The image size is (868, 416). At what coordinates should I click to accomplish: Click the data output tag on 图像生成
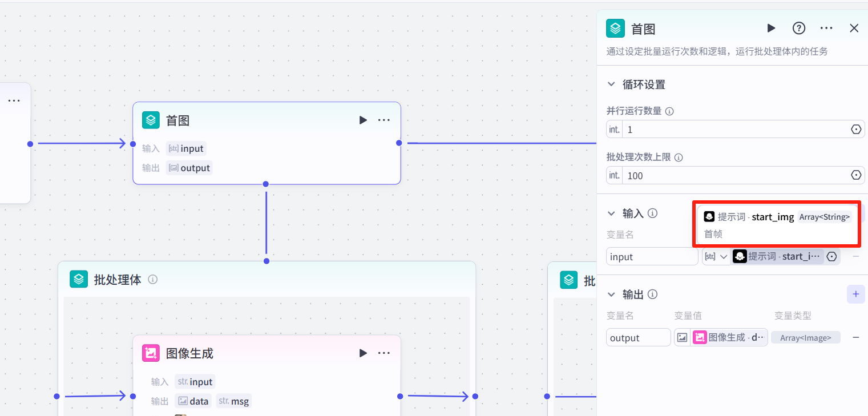[193, 401]
